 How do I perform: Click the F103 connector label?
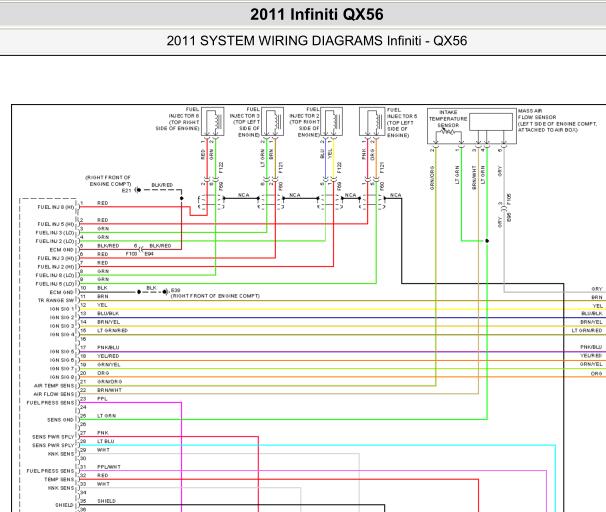[x=131, y=254]
